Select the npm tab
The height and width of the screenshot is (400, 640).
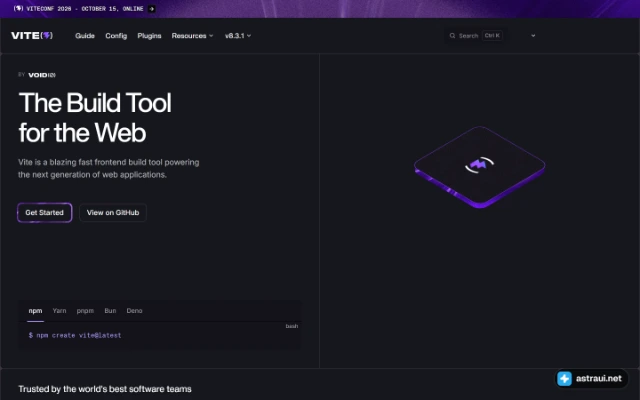35,311
